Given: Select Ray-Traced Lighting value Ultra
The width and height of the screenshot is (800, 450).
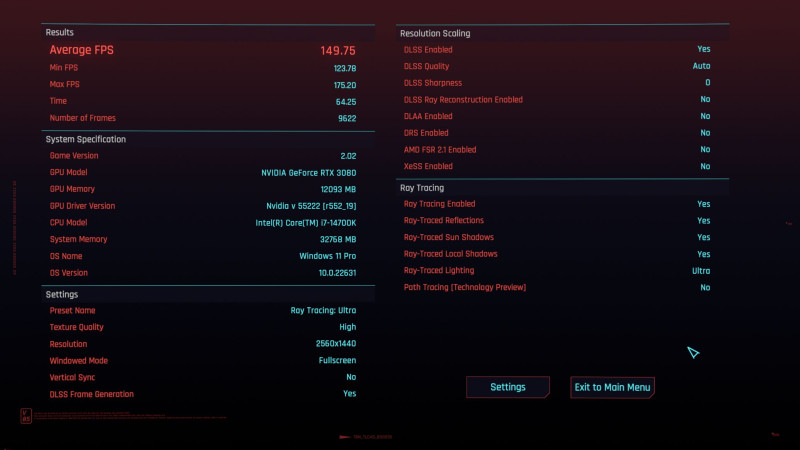Looking at the screenshot, I should 701,271.
